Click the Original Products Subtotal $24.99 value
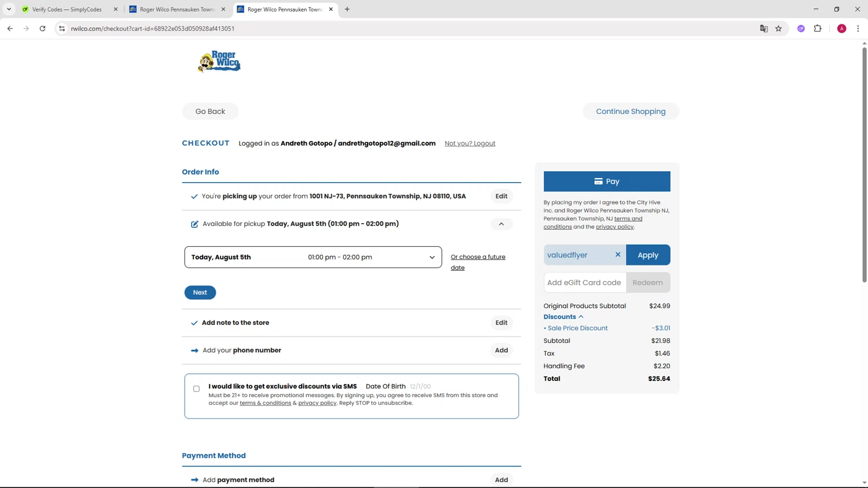 point(660,306)
